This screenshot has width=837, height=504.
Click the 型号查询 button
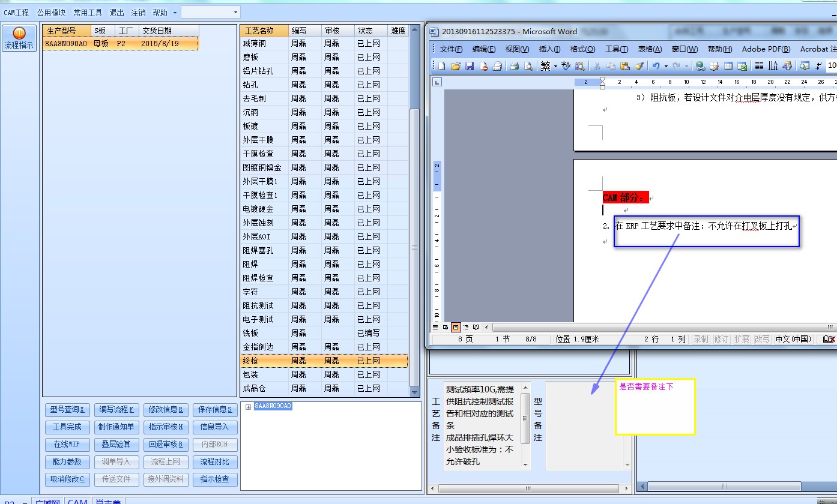point(67,410)
